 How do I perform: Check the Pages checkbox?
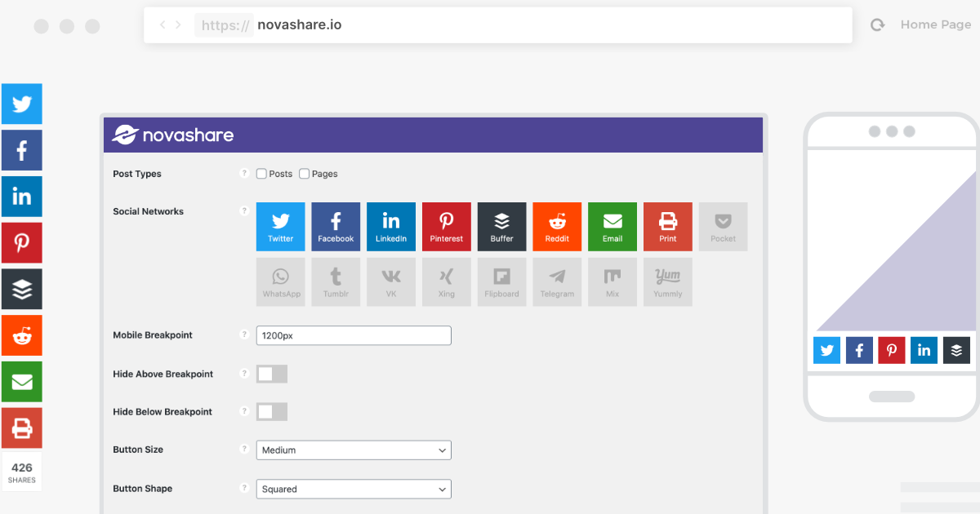(304, 174)
